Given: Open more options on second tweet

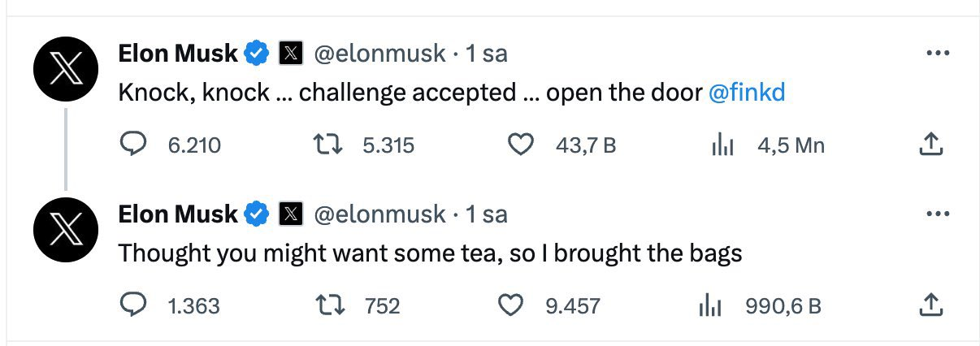Looking at the screenshot, I should [938, 214].
